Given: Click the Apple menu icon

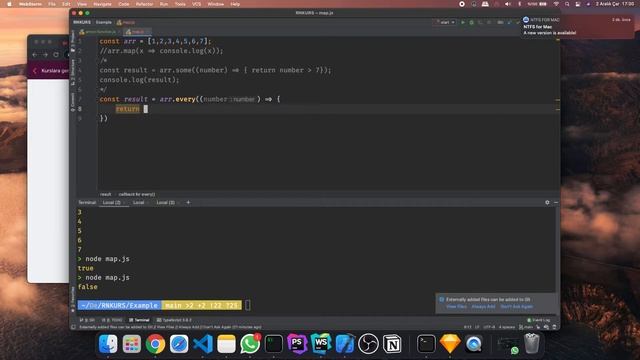Looking at the screenshot, I should coord(9,4).
